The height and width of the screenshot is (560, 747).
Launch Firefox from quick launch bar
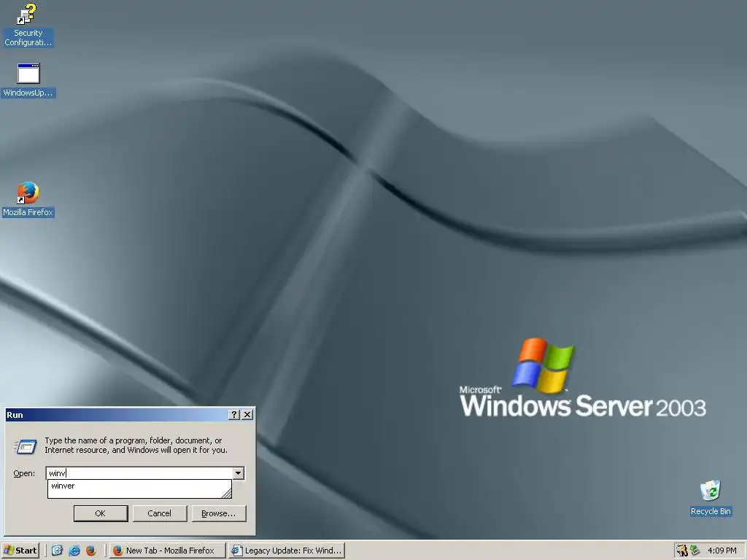[91, 551]
